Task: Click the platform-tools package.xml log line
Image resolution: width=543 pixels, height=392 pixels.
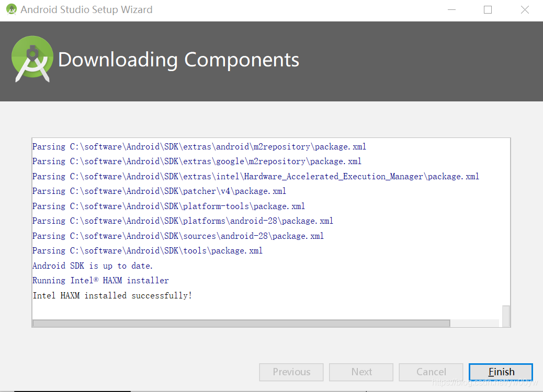Action: tap(168, 206)
